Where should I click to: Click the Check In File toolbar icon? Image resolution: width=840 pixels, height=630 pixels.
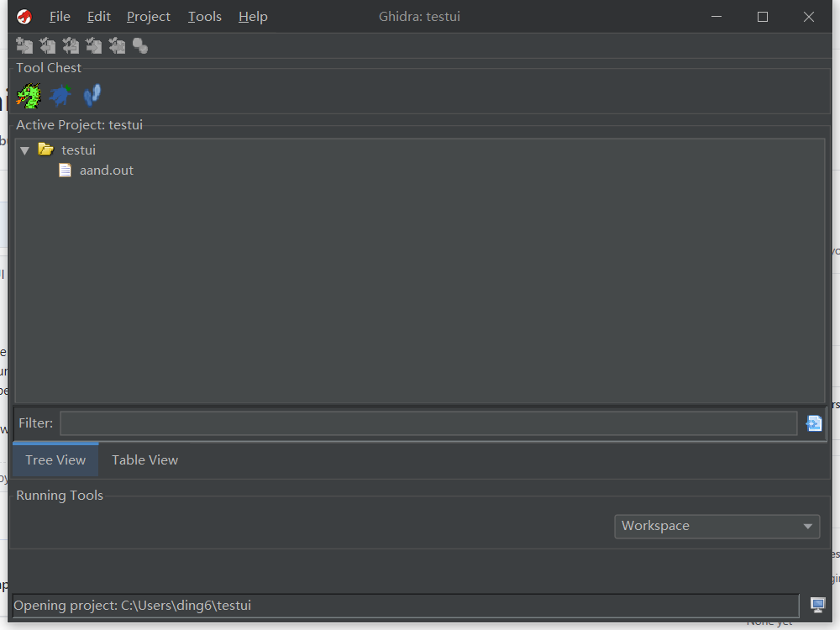(x=94, y=46)
